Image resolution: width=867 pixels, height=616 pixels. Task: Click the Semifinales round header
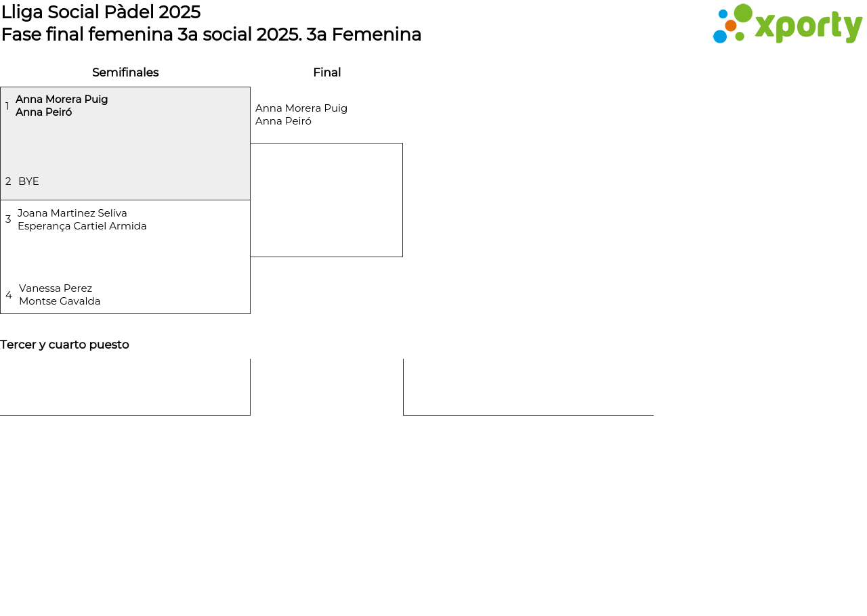(x=125, y=72)
